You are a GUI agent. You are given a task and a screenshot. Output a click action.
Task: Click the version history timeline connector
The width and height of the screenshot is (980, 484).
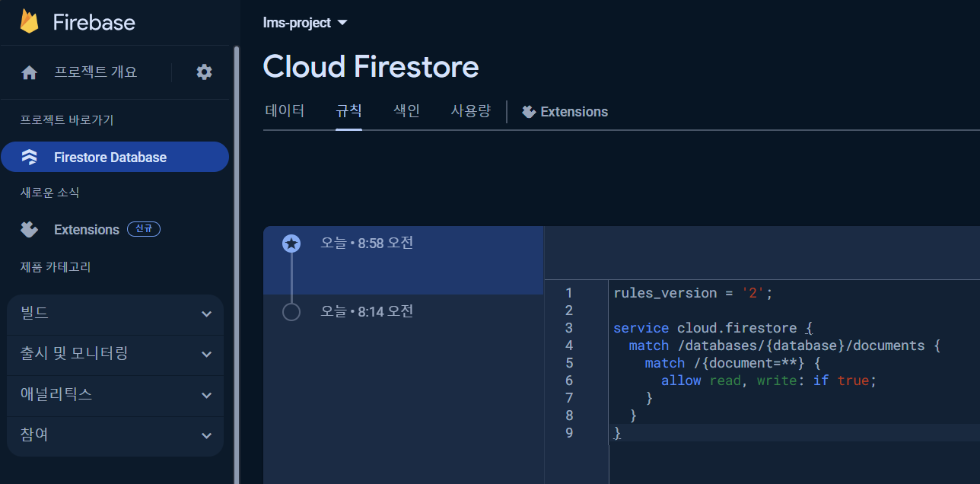tap(291, 278)
